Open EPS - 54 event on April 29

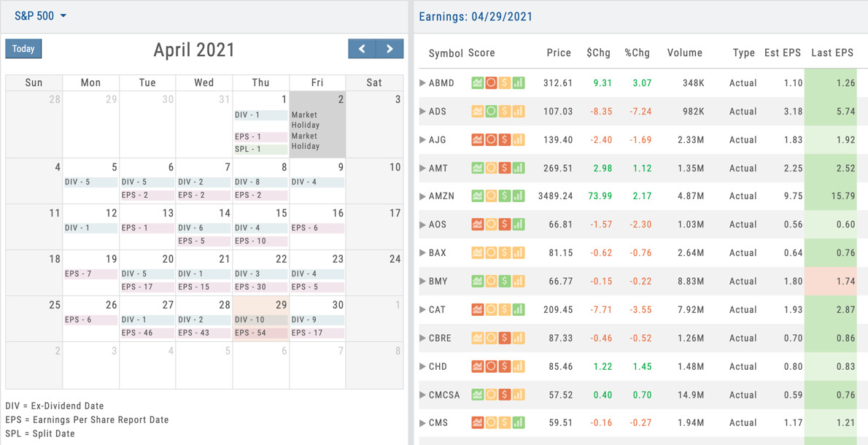260,333
